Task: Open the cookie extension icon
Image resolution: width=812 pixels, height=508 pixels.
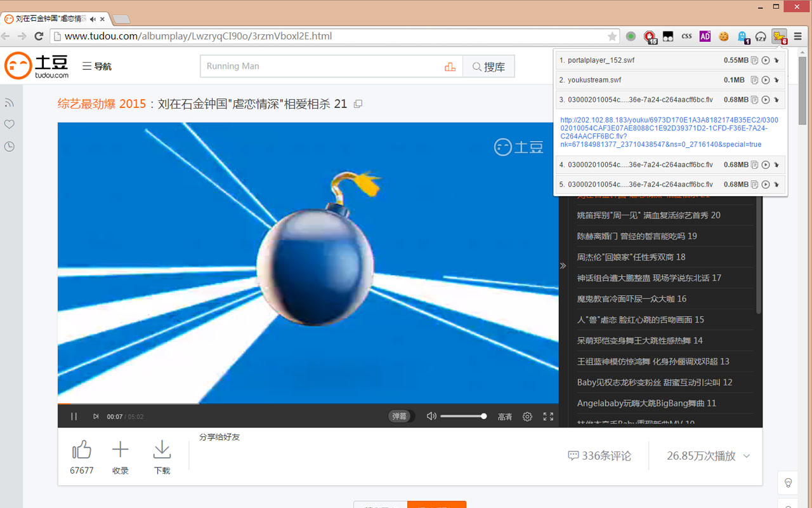Action: click(x=723, y=36)
